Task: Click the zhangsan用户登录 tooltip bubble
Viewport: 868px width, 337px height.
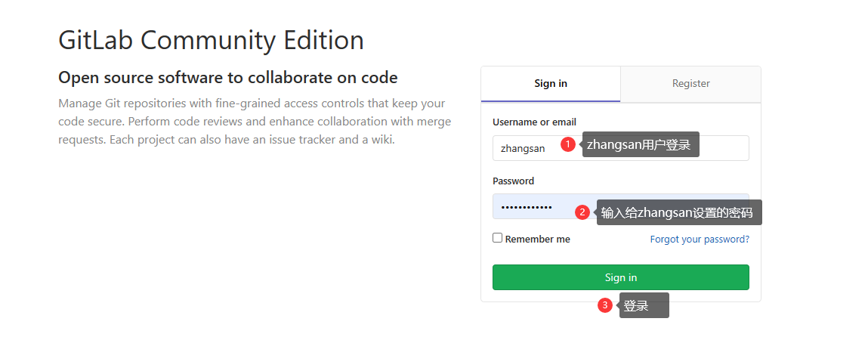Action: [x=641, y=144]
